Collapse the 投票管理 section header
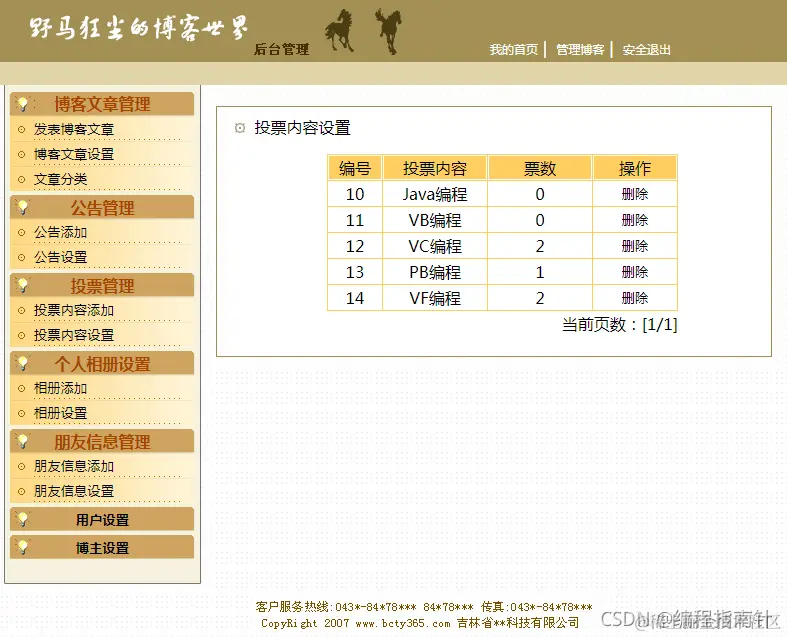Image resolution: width=787 pixels, height=637 pixels. (102, 286)
